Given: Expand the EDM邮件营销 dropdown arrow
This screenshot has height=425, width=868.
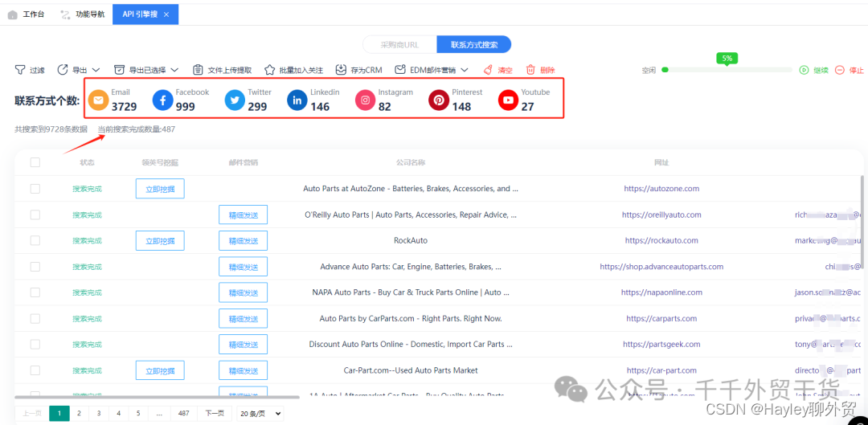Looking at the screenshot, I should [x=465, y=70].
